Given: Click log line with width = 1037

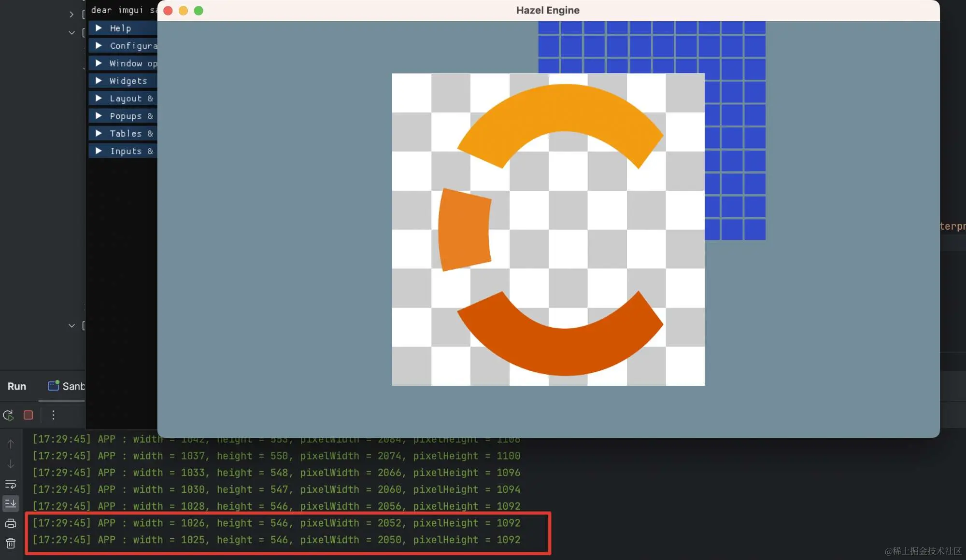Looking at the screenshot, I should coord(276,456).
